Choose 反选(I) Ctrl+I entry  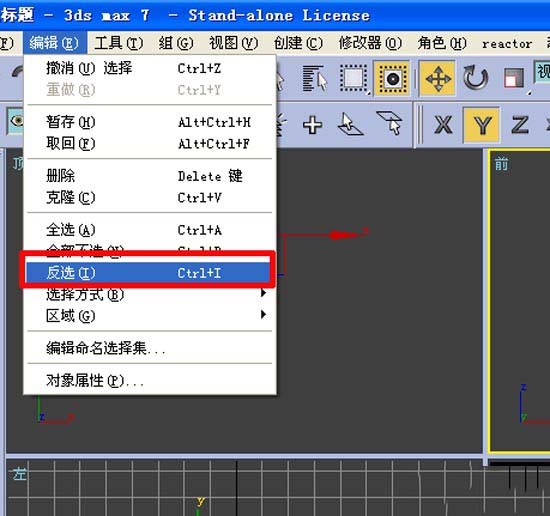pos(148,273)
